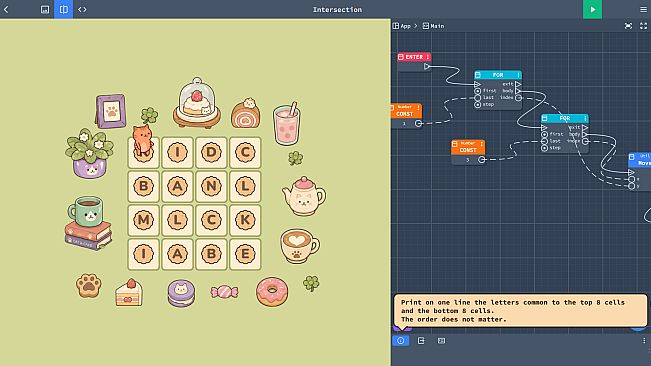
Task: Click index port on FOR wired from ENTER
Action: pyautogui.click(x=518, y=98)
